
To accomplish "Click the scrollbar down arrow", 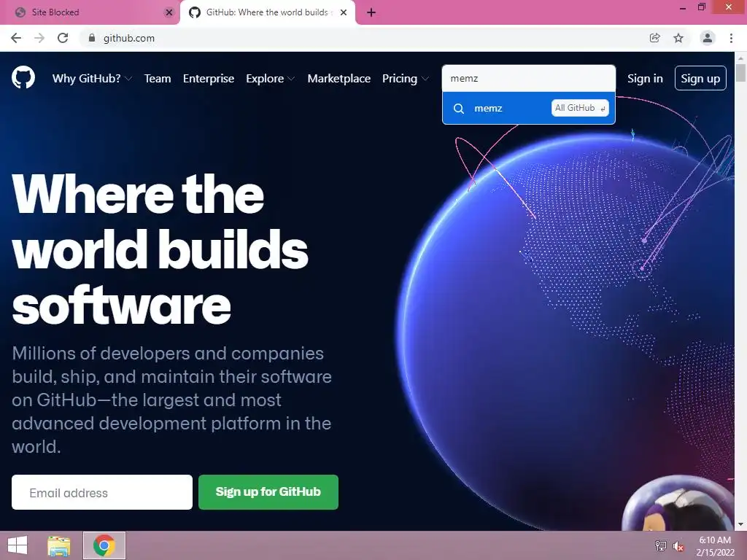I will [x=740, y=525].
